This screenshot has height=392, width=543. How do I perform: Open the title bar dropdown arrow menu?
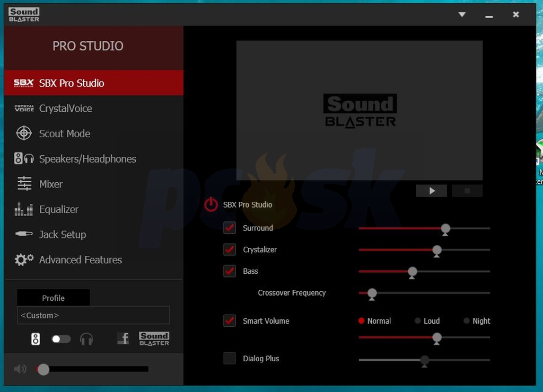[462, 14]
